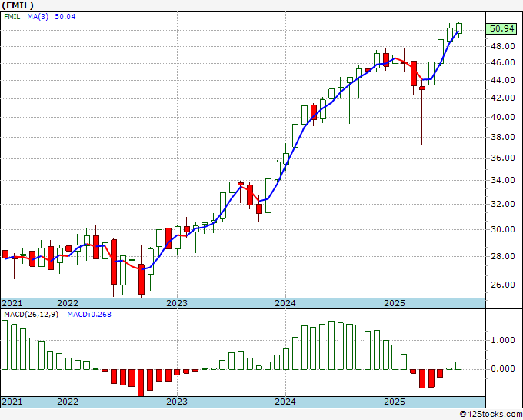Click the 36.00 price axis label
This screenshot has width=523, height=420.
pos(503,158)
